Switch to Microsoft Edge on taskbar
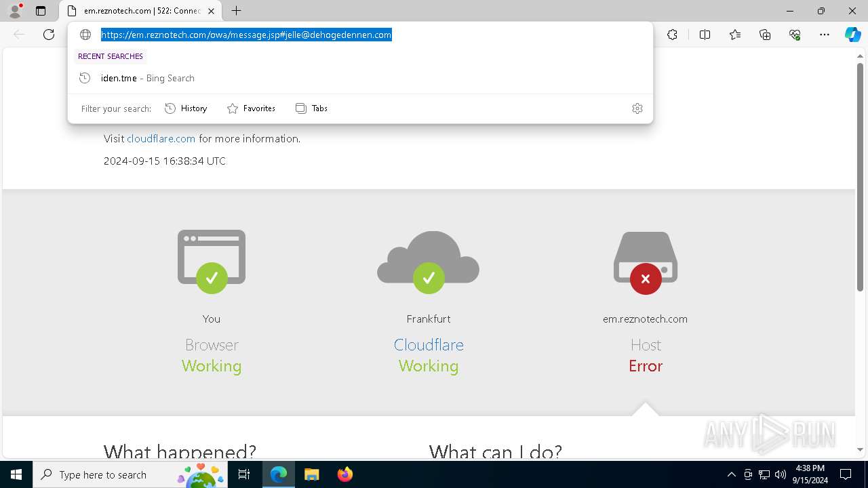Viewport: 868px width, 488px height. coord(279,474)
